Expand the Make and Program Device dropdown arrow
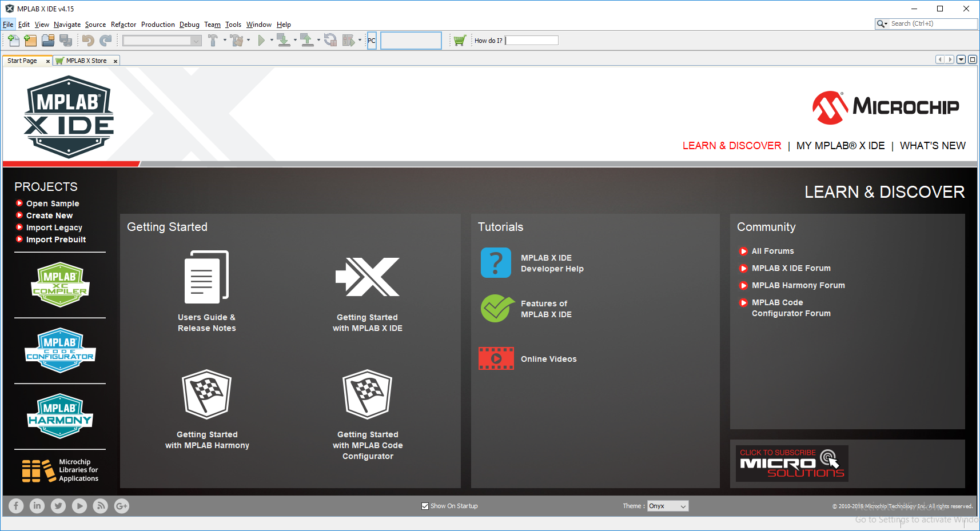 click(295, 40)
